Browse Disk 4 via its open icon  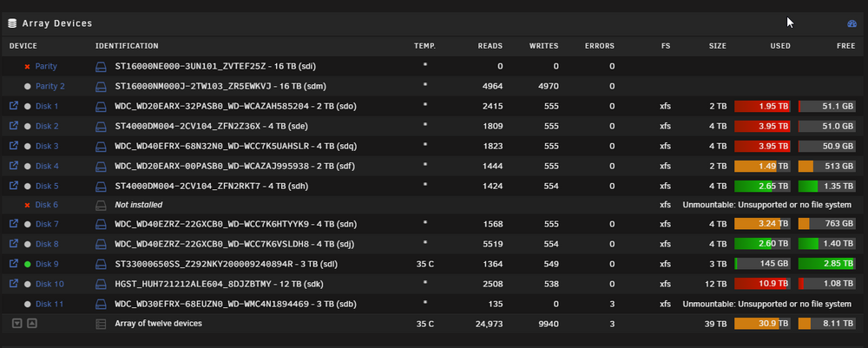tap(15, 166)
